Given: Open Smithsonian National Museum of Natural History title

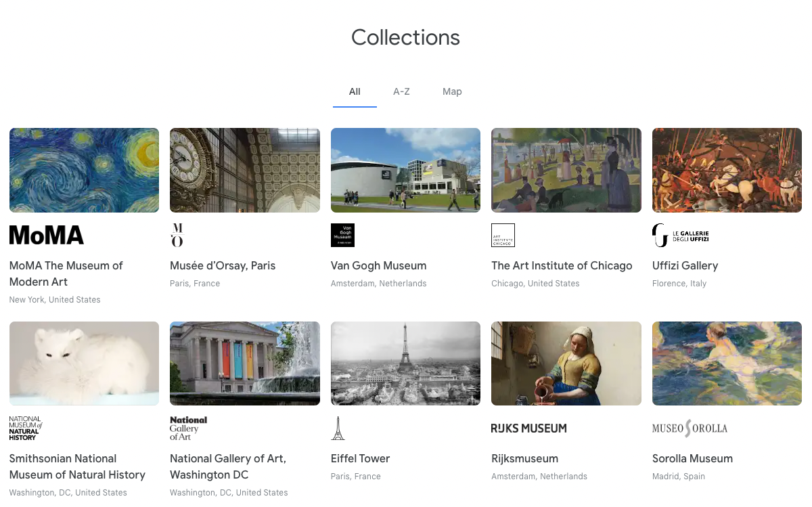Looking at the screenshot, I should coord(77,466).
